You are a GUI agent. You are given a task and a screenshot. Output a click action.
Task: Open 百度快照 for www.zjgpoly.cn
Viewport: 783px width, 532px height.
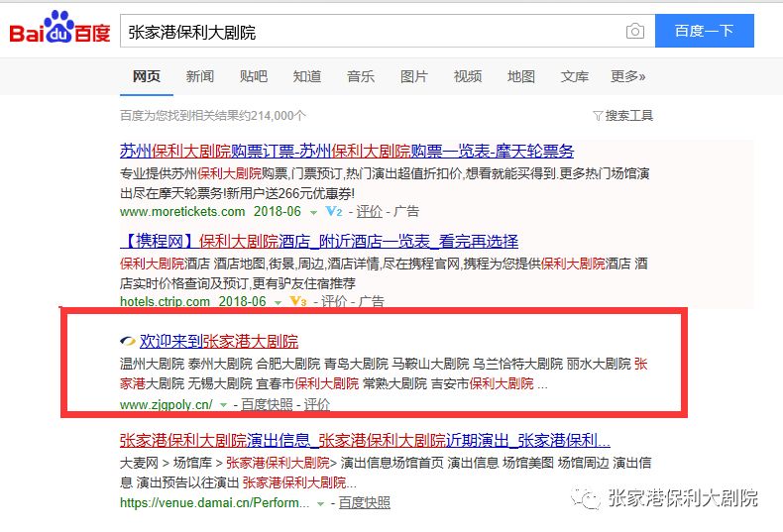tap(267, 404)
